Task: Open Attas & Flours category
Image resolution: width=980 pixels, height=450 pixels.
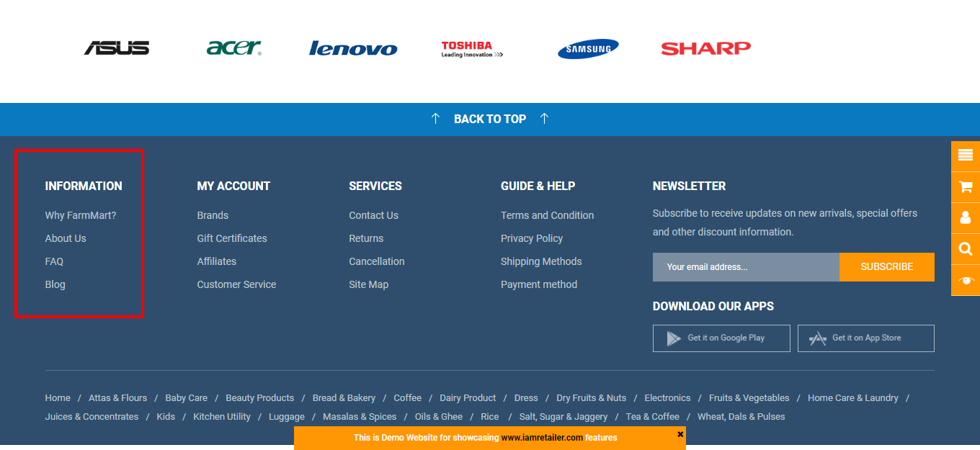Action: coord(117,398)
